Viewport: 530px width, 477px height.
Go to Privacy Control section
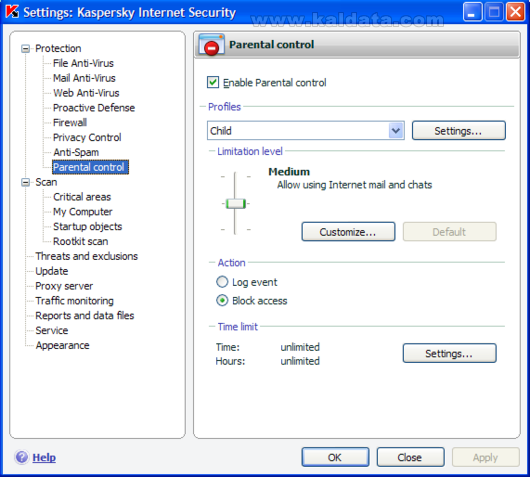(x=87, y=137)
